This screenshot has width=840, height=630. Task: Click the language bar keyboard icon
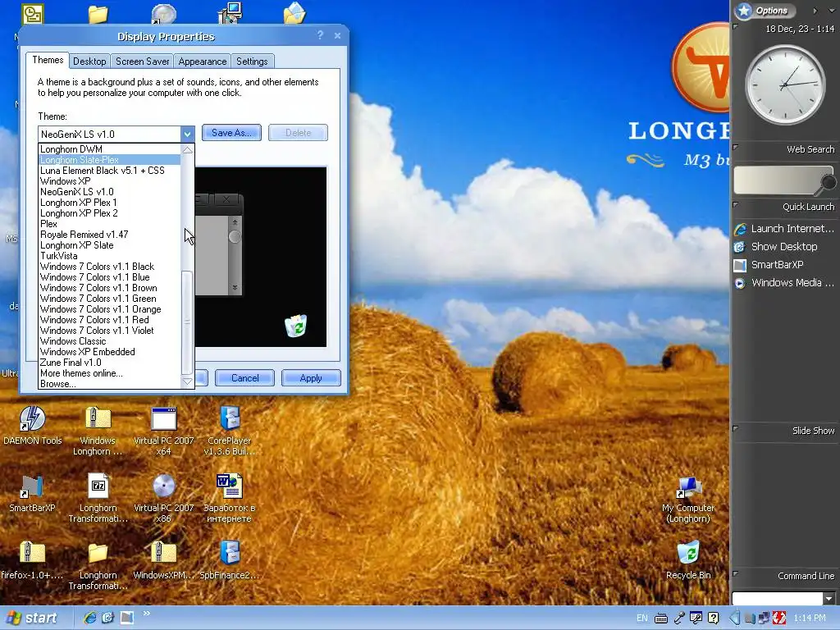(661, 619)
